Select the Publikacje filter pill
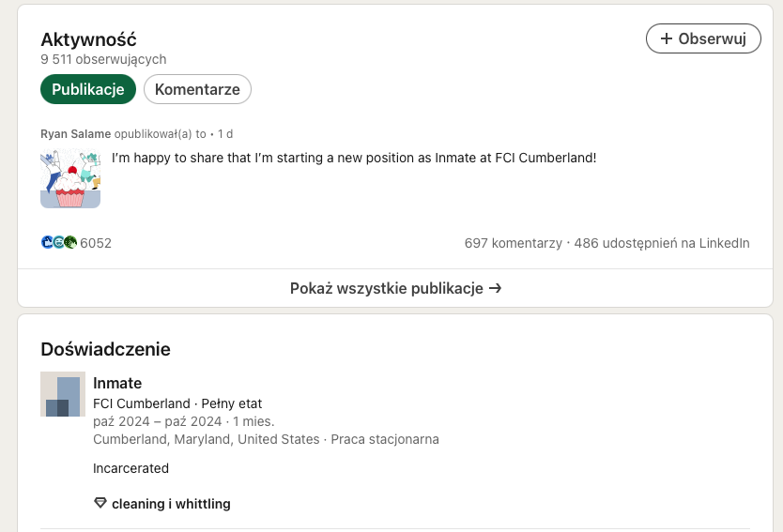 tap(88, 89)
